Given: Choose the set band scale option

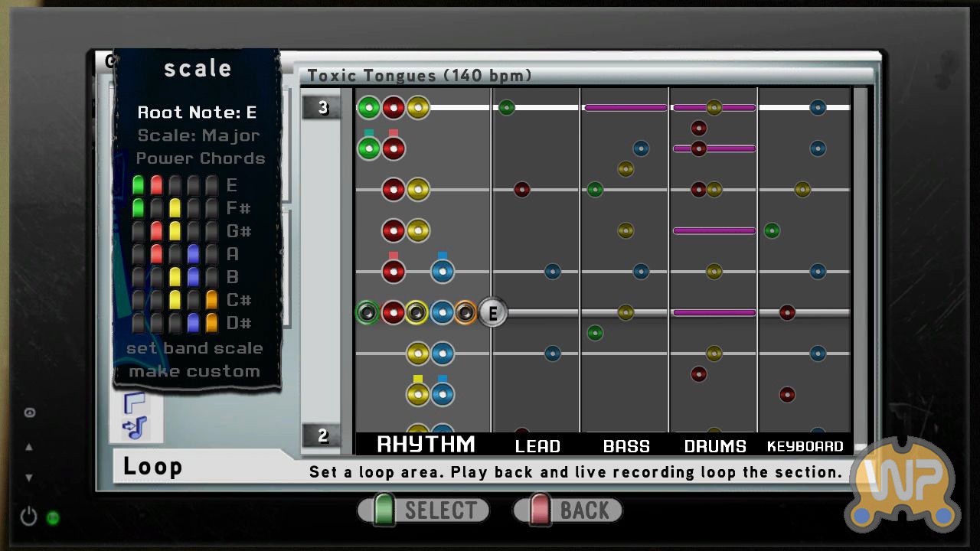Looking at the screenshot, I should [x=194, y=348].
